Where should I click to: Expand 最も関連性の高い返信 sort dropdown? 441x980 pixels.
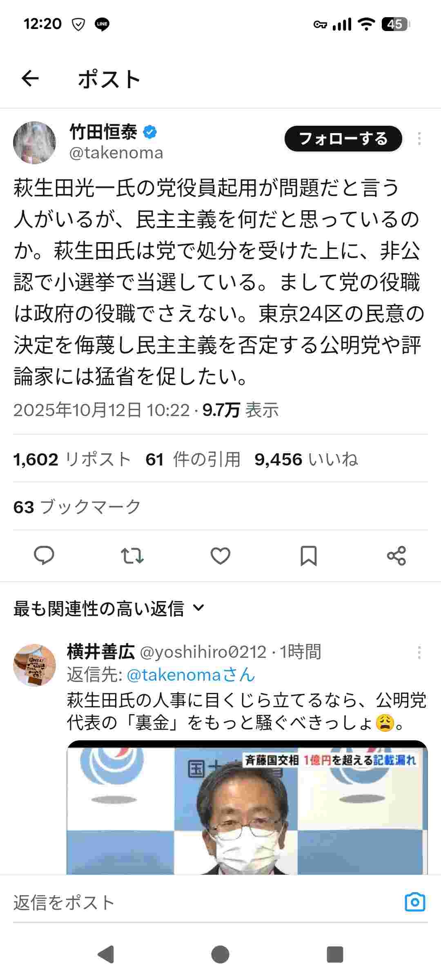[109, 608]
